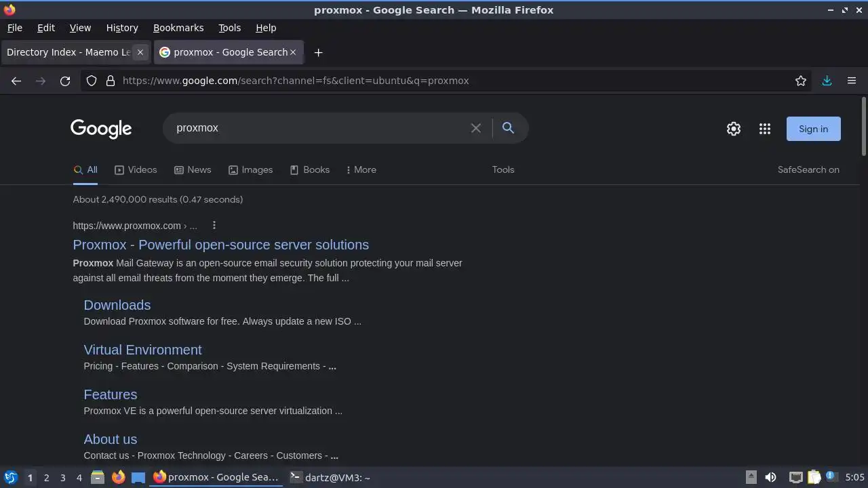Clear the Google search box text
Image resolution: width=868 pixels, height=488 pixels.
(x=476, y=128)
